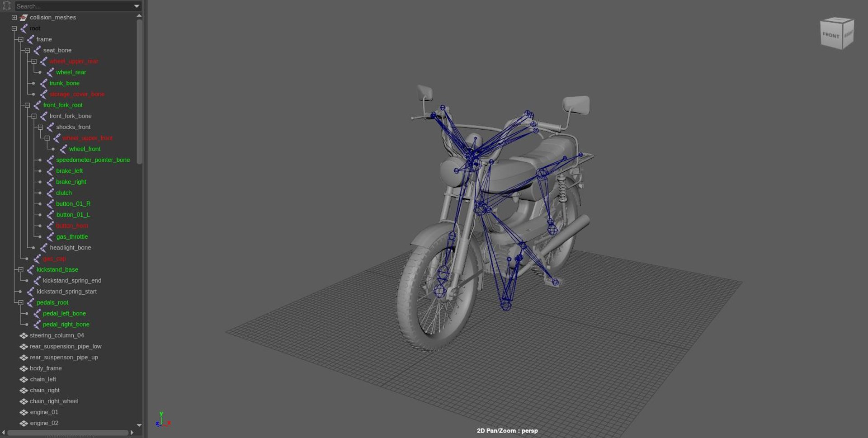Collapse the frame hierarchy

click(x=21, y=39)
